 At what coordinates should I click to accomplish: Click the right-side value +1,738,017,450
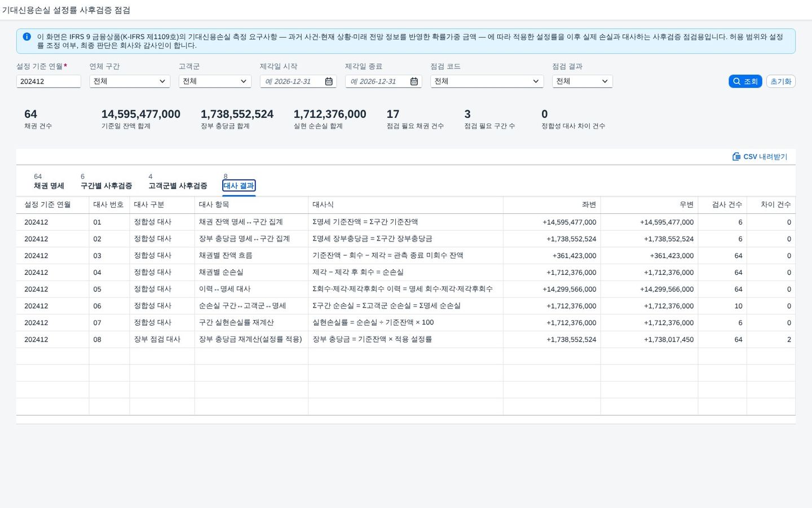coord(669,340)
